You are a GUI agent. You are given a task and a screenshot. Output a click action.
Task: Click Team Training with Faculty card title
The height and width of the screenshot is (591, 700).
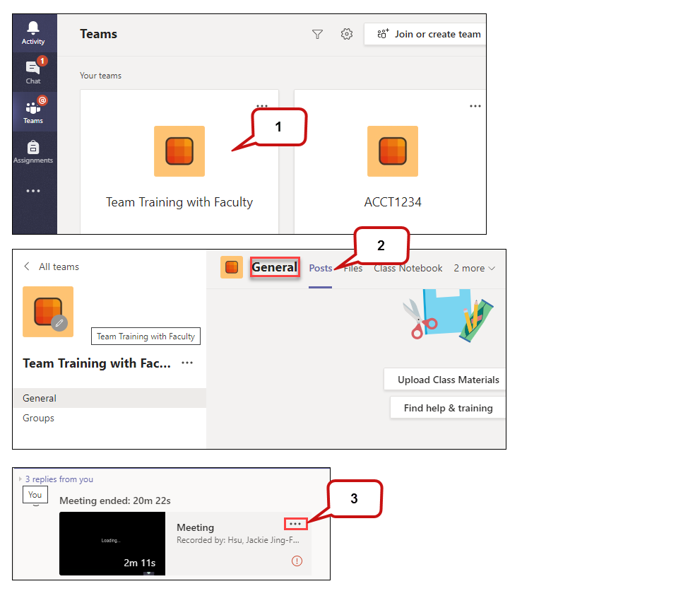click(179, 202)
